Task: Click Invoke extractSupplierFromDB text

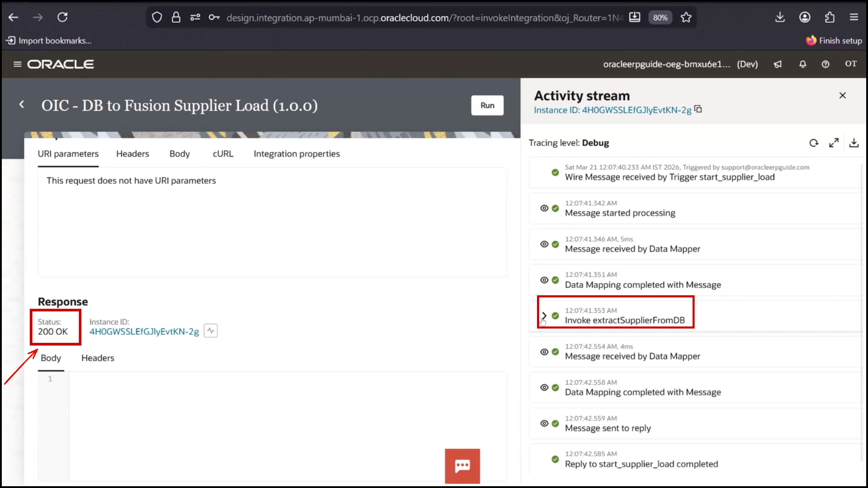Action: (x=625, y=320)
